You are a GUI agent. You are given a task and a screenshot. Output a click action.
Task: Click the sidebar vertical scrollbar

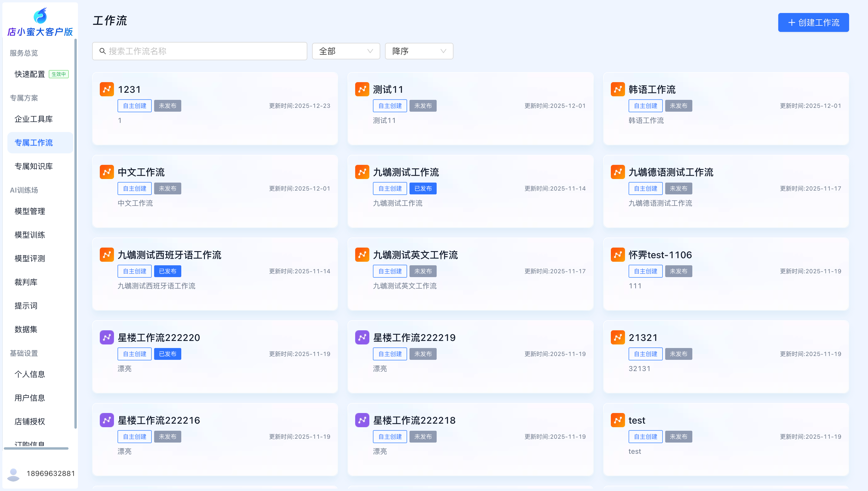pos(76,233)
